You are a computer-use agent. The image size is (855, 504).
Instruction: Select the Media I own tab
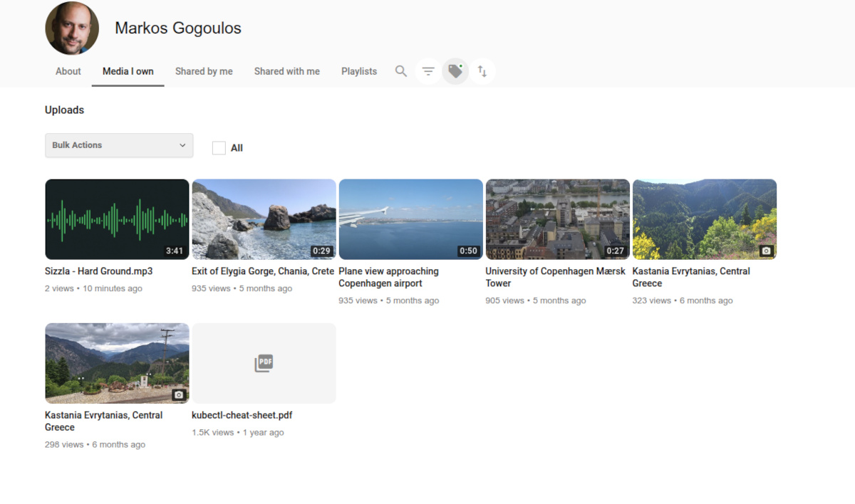tap(128, 71)
